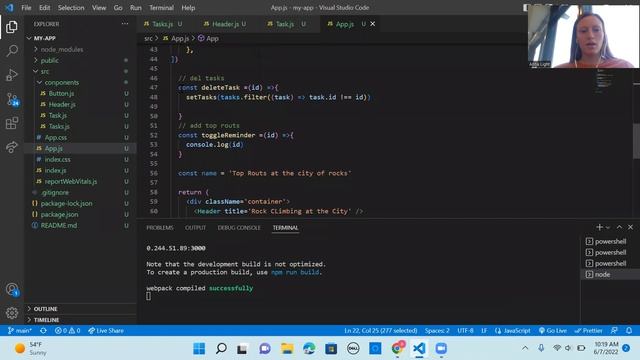
Task: Open taskbar Search magnifier icon
Action: pos(221,349)
